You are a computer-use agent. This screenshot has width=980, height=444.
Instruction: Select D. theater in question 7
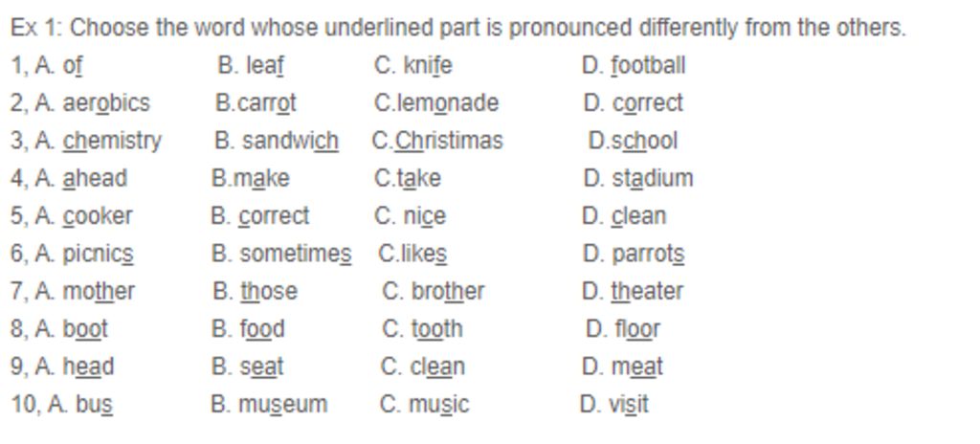(x=633, y=291)
